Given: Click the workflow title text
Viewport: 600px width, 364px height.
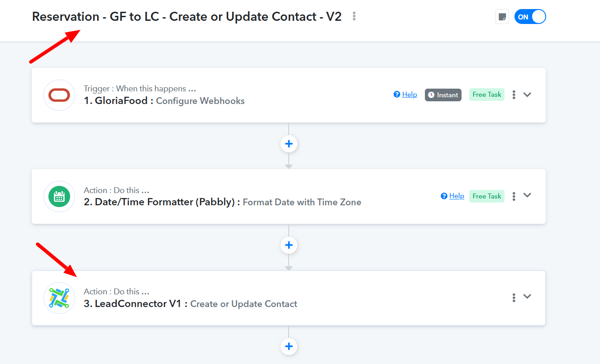Looking at the screenshot, I should [187, 17].
